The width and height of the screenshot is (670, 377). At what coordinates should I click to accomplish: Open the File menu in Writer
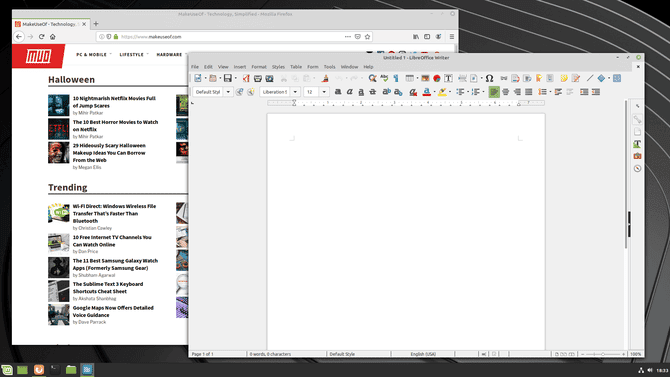[x=195, y=67]
